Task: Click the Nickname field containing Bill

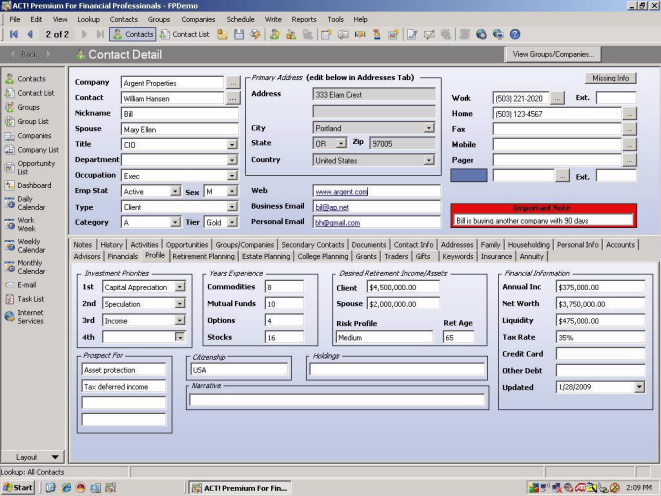Action: coord(180,114)
